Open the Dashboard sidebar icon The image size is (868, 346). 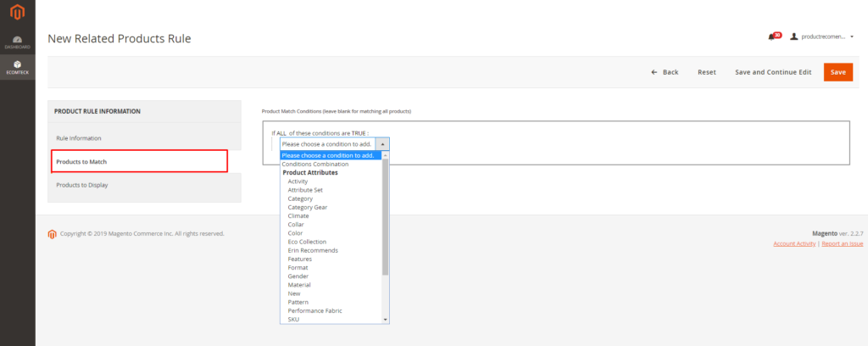(17, 42)
